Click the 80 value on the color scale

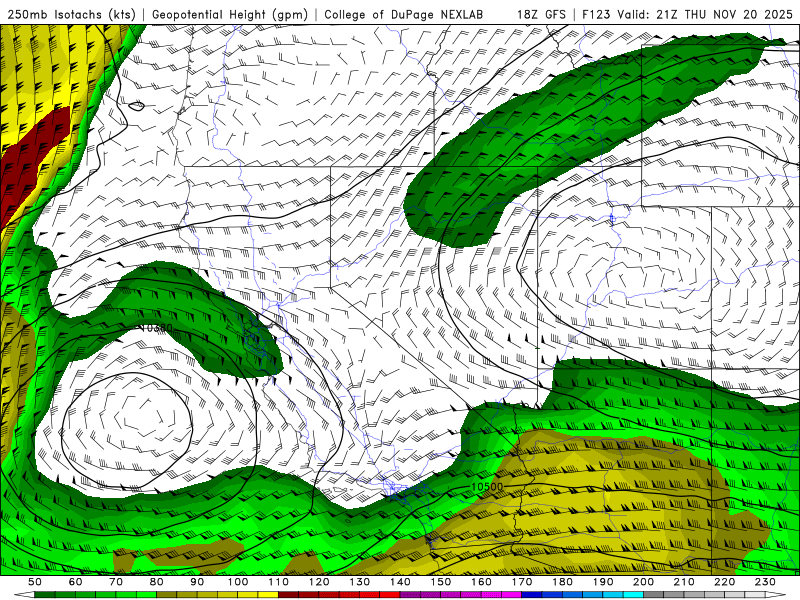click(157, 582)
